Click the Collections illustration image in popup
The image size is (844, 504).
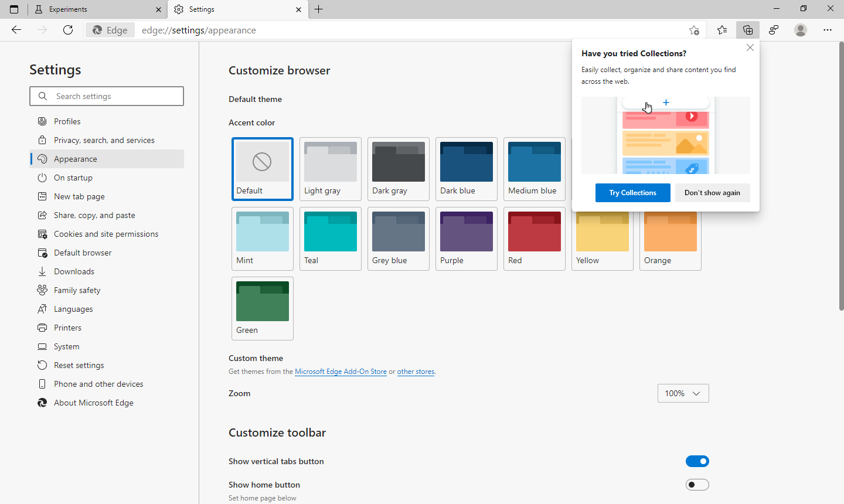[x=666, y=135]
